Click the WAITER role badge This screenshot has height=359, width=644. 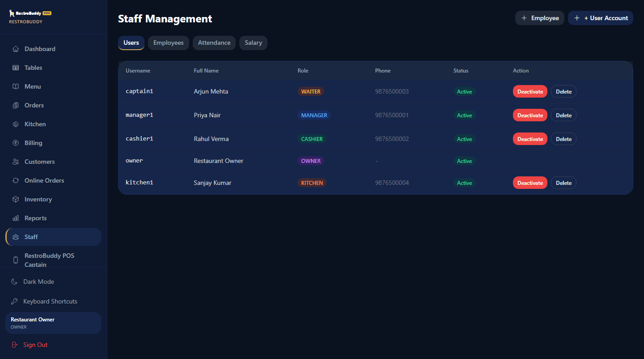[311, 91]
